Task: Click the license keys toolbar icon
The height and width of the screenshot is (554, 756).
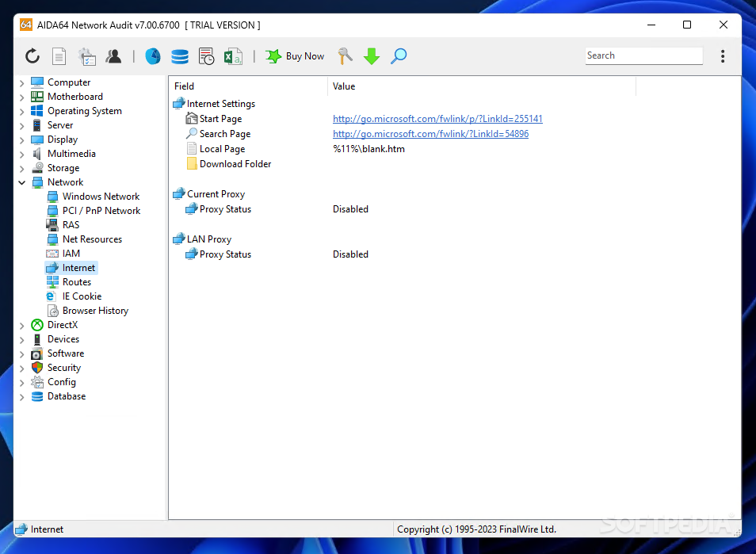Action: point(346,56)
